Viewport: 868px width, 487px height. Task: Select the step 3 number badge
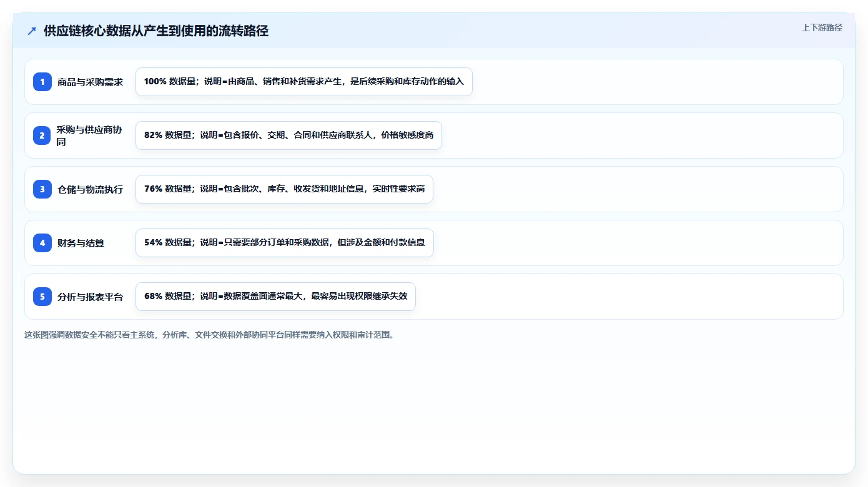42,189
